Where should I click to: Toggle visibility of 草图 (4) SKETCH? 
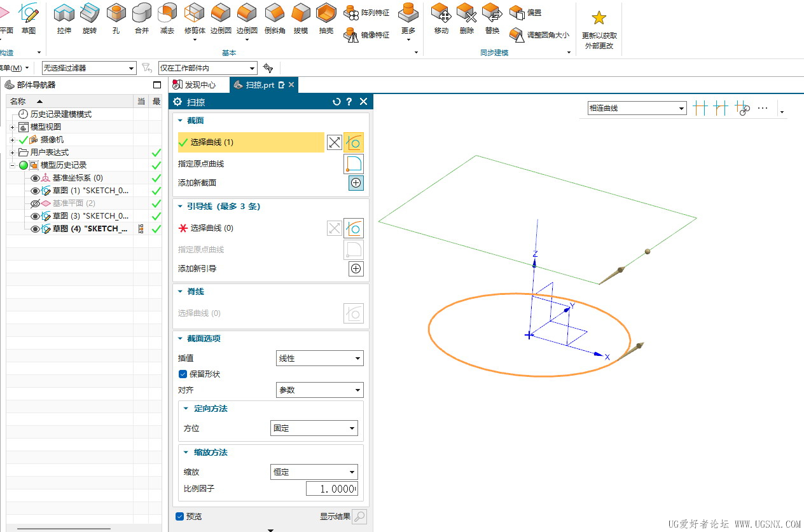35,229
